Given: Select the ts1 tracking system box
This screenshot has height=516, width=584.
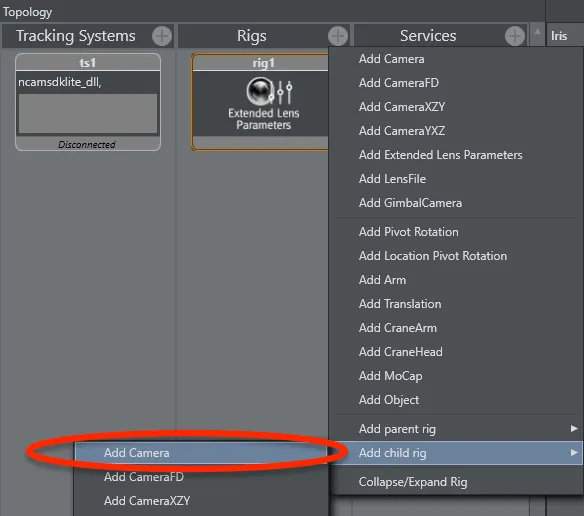Looking at the screenshot, I should click(88, 102).
